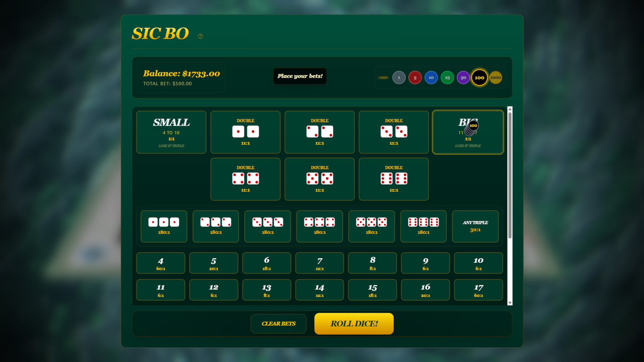Bet on the Double threes tile
Viewport: 644px width, 362px height.
click(393, 132)
